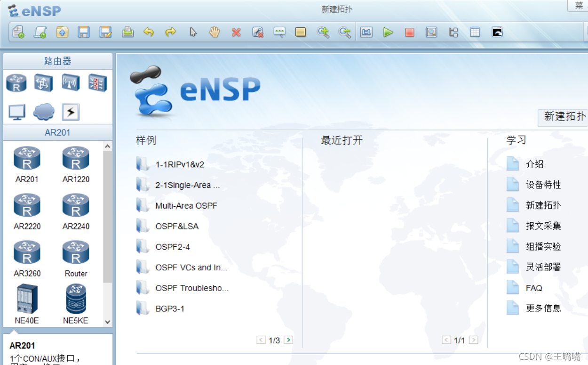
Task: Select the lightning bolt connection category icon
Action: tap(71, 112)
